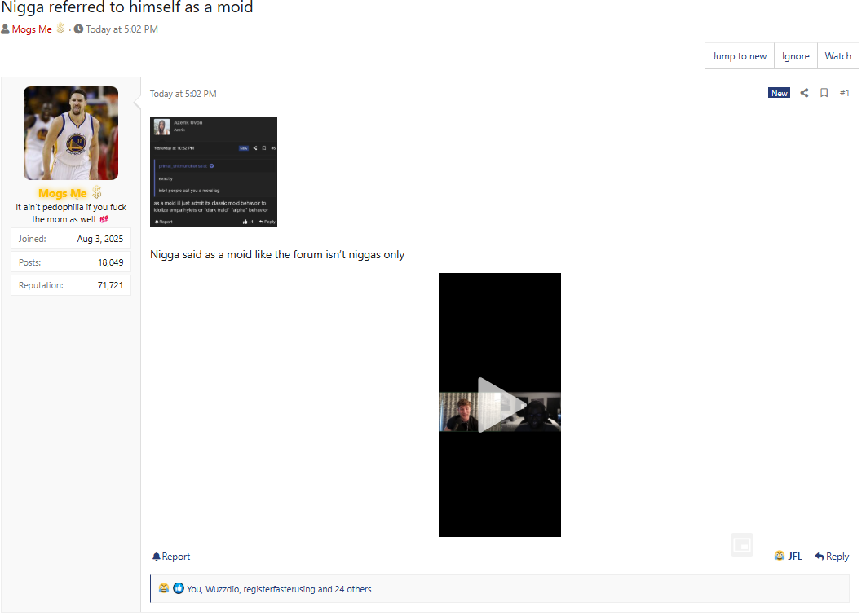Screen dimensions: 866x616
Task: Open reactions list You, Wuzzdio and others
Action: coord(279,589)
